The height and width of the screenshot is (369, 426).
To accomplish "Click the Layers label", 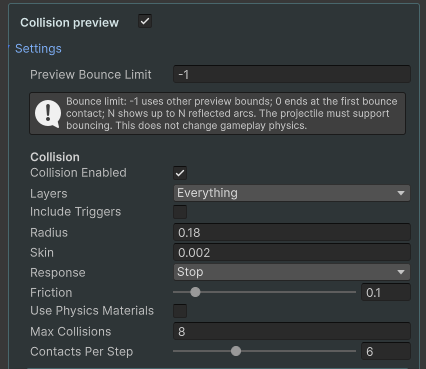I will [x=49, y=194].
